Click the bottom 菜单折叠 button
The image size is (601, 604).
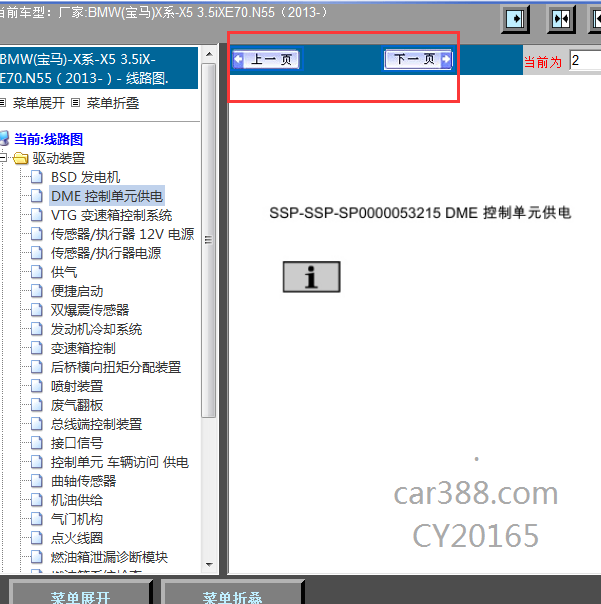[x=232, y=592]
